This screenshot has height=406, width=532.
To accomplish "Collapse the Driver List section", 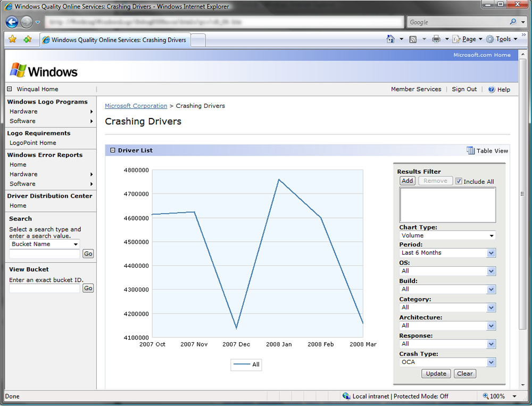I will [113, 150].
